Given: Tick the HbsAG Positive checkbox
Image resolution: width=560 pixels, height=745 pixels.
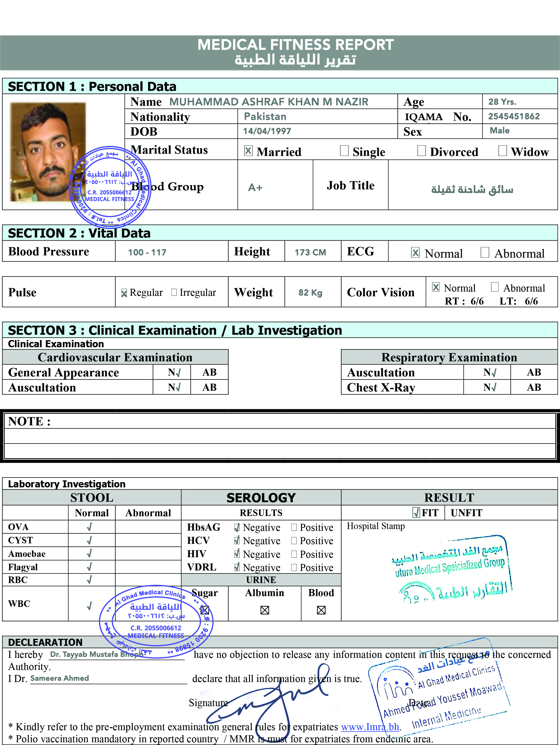Looking at the screenshot, I should [294, 527].
